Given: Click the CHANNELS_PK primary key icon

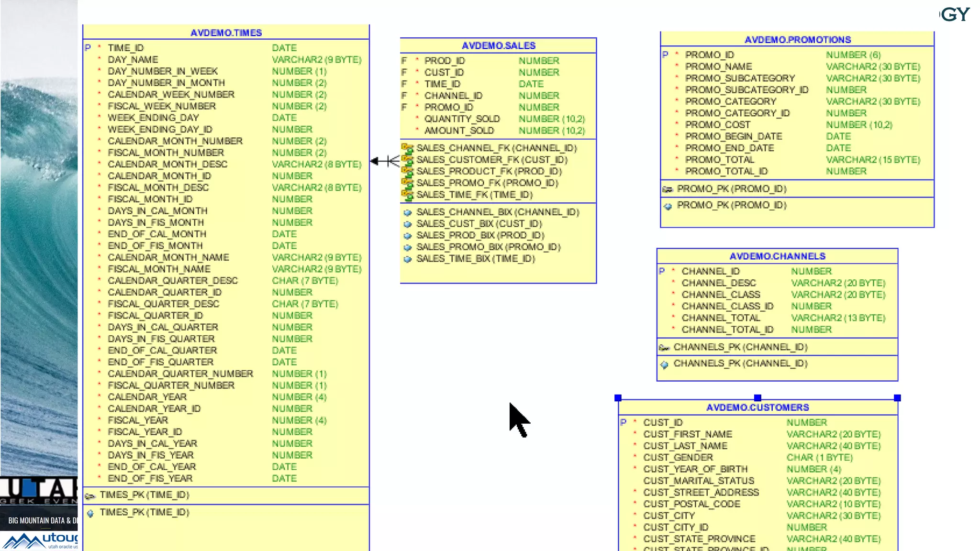Looking at the screenshot, I should pos(664,348).
